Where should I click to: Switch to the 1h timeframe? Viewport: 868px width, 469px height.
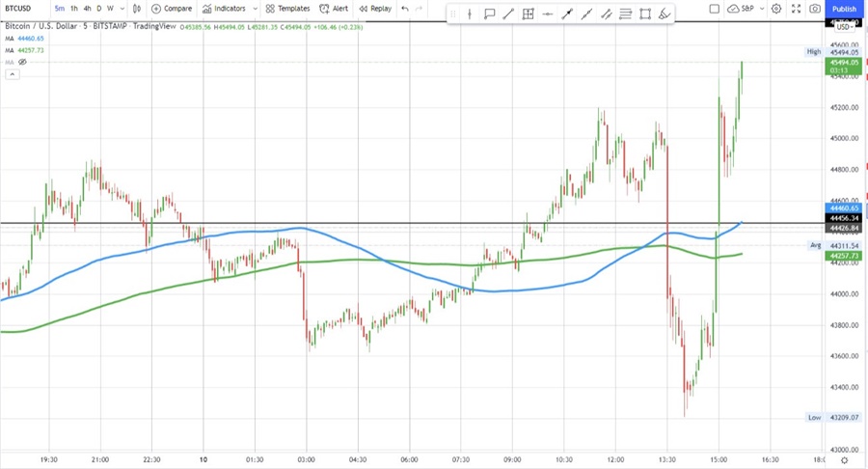(x=73, y=9)
